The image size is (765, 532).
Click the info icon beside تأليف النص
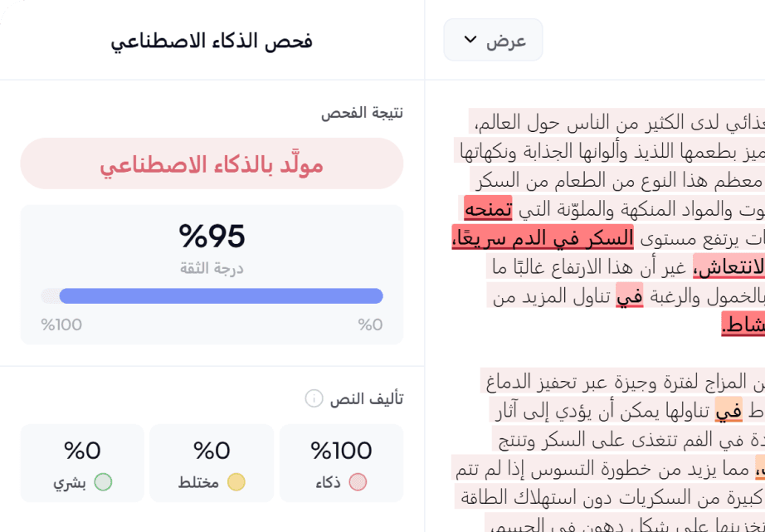314,399
